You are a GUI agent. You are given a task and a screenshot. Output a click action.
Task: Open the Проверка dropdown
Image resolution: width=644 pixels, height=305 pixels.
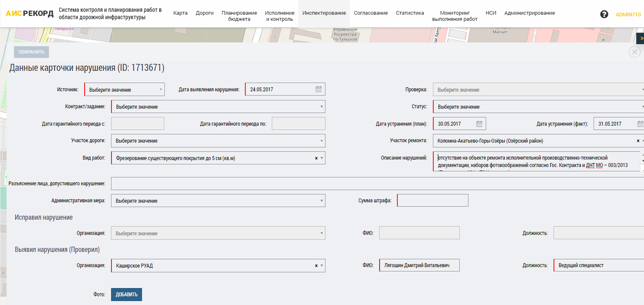(x=539, y=89)
